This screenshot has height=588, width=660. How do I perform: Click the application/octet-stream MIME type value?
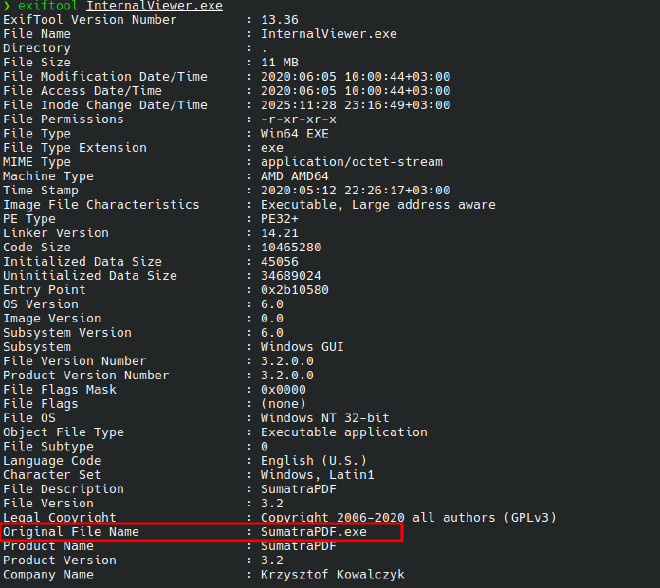[x=351, y=162]
